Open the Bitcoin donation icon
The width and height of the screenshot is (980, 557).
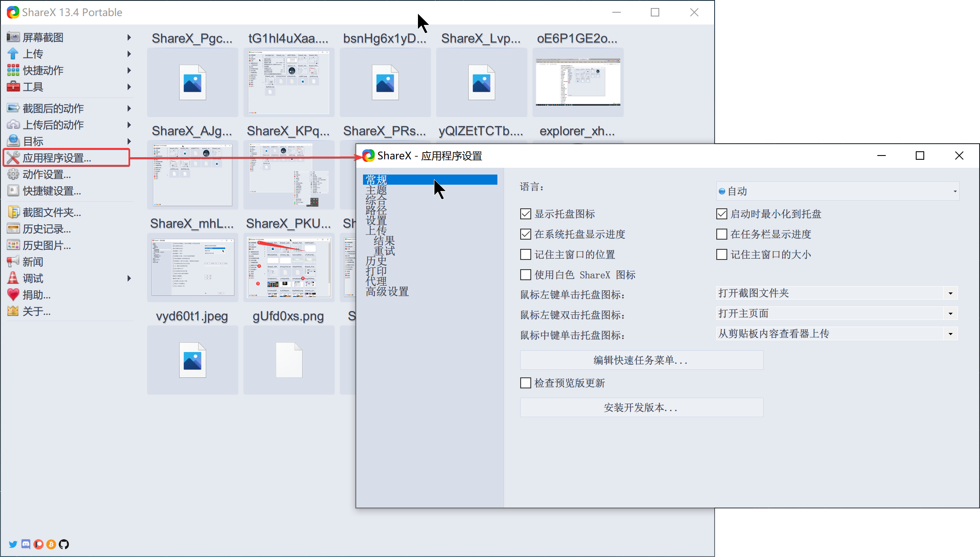click(x=51, y=544)
